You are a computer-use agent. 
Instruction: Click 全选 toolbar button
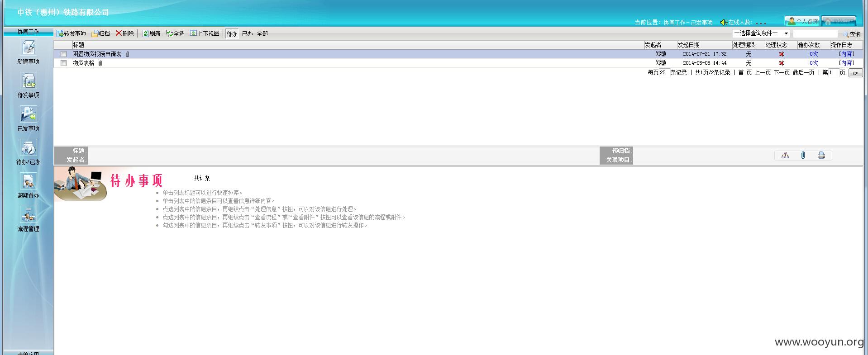(x=176, y=33)
